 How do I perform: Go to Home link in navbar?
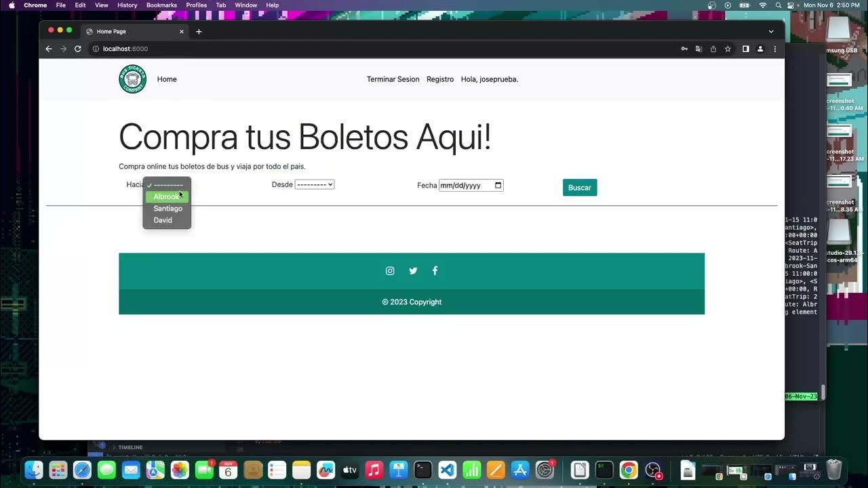[167, 79]
